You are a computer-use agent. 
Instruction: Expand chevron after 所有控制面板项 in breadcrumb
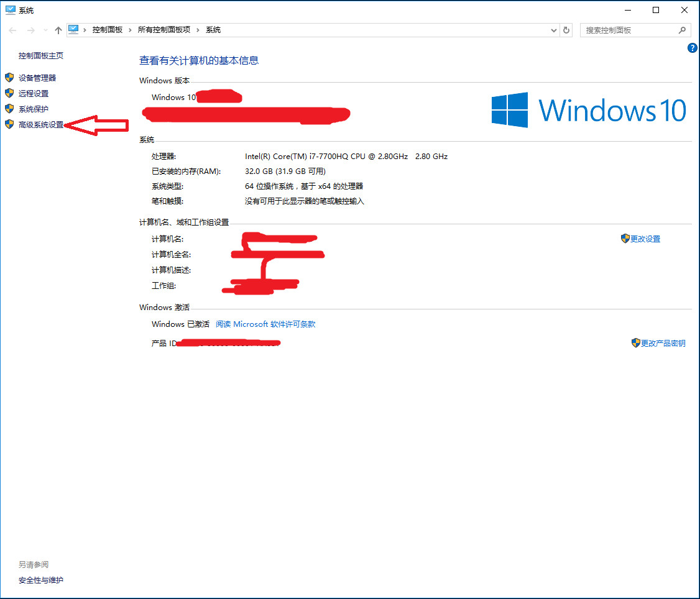point(198,30)
